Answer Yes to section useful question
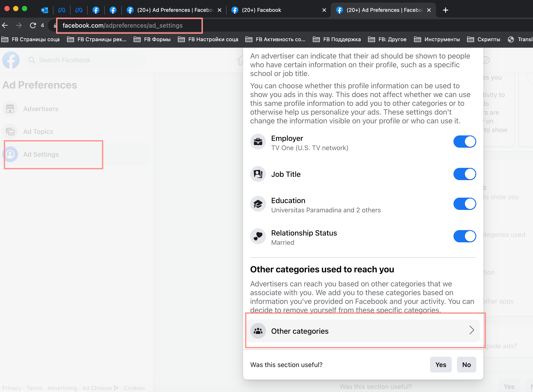This screenshot has width=533, height=392. pyautogui.click(x=441, y=365)
